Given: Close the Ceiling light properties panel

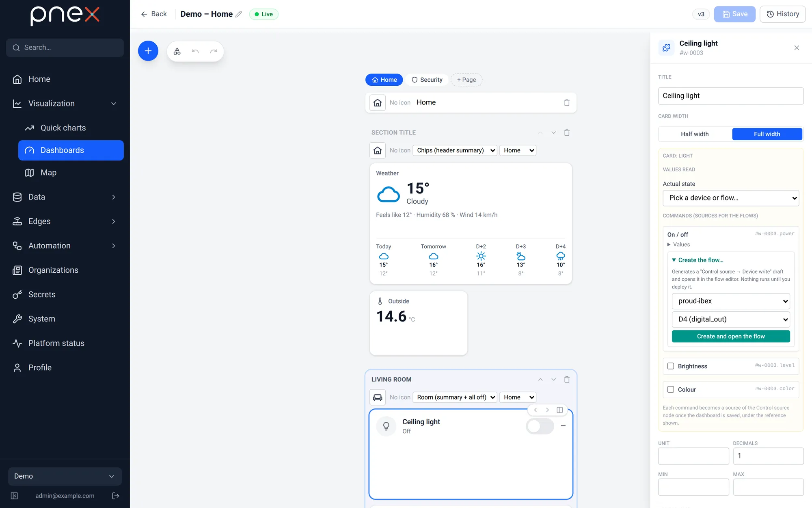Looking at the screenshot, I should pos(797,48).
